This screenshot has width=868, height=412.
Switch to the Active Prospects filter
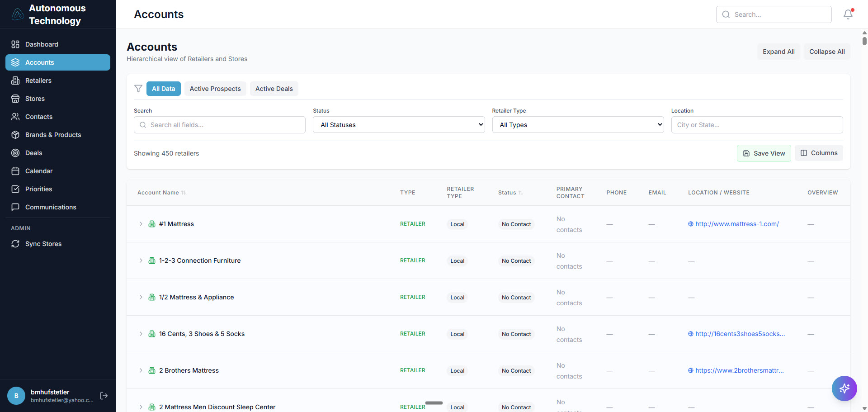click(215, 89)
